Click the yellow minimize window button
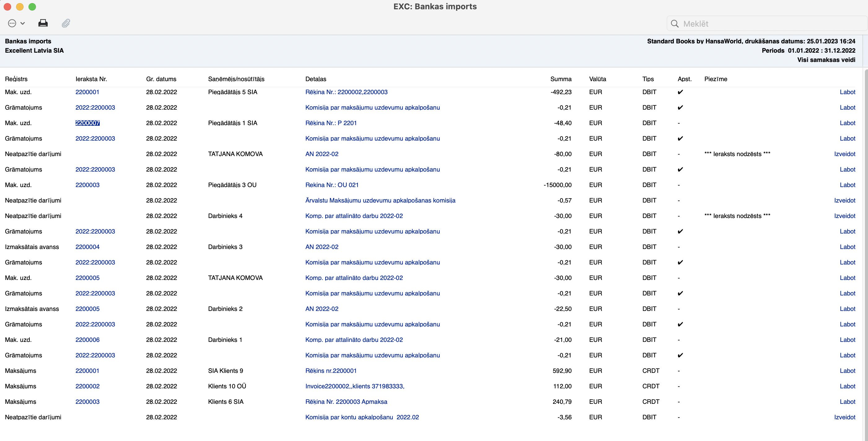Viewport: 868px width, 441px height. point(20,7)
